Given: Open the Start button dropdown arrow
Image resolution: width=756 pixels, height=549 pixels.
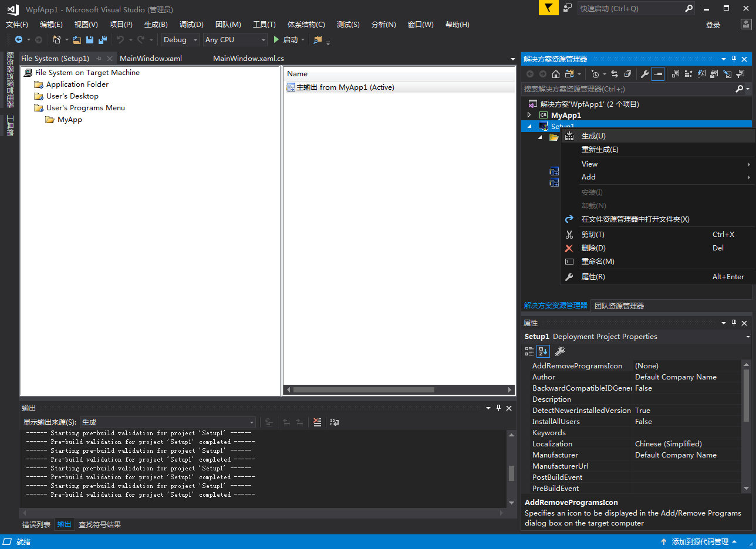Looking at the screenshot, I should click(303, 40).
